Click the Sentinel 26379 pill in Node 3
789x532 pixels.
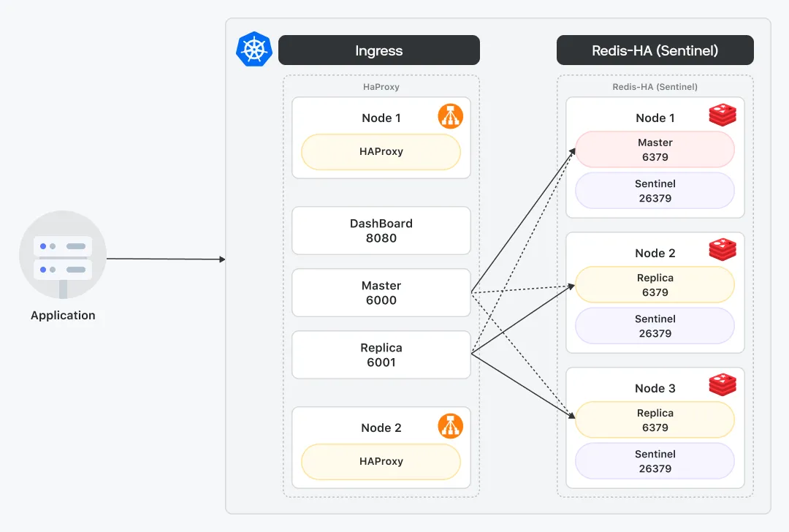(655, 461)
